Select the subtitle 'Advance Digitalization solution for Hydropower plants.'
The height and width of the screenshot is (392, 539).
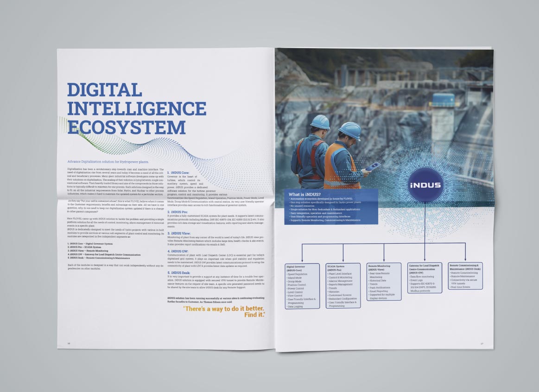(108, 161)
